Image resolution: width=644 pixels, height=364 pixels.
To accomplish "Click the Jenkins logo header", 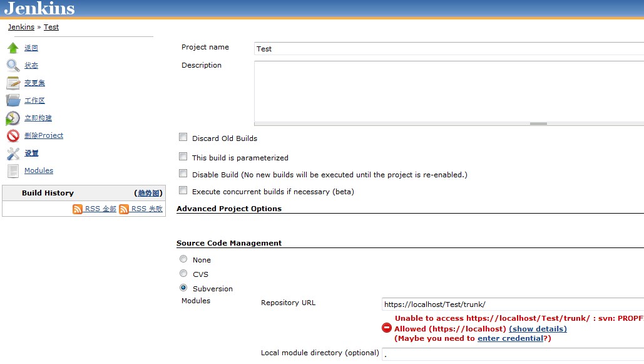I will 39,8.
